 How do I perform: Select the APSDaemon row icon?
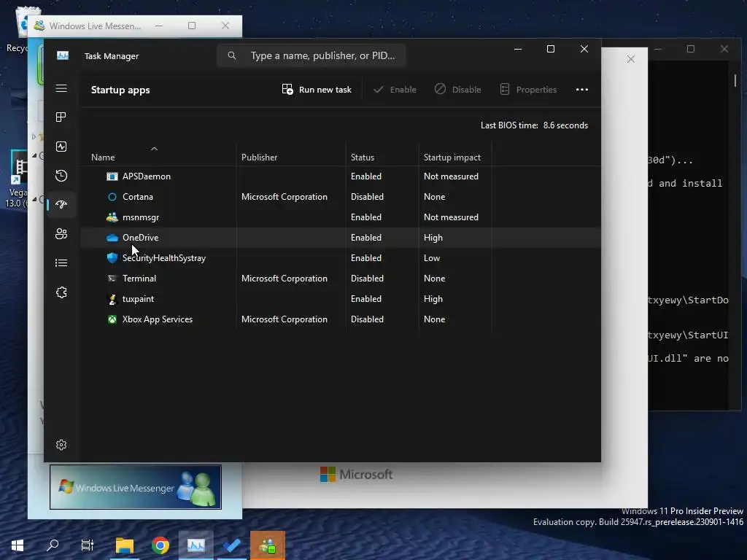[112, 176]
